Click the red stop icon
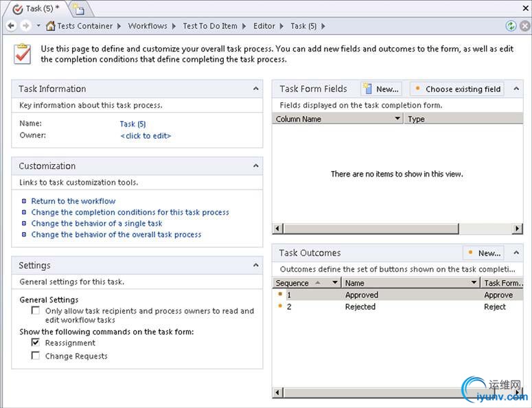This screenshot has height=408, width=532. 524,26
